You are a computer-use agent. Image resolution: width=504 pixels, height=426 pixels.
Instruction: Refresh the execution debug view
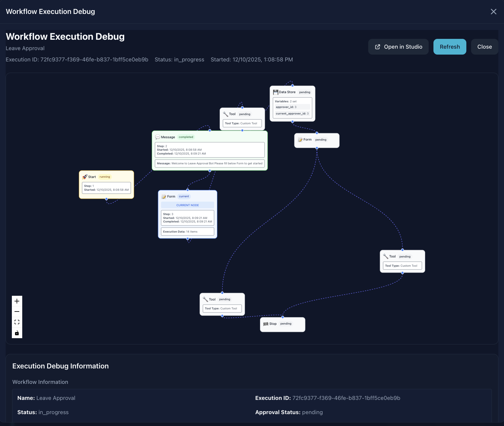pyautogui.click(x=449, y=47)
